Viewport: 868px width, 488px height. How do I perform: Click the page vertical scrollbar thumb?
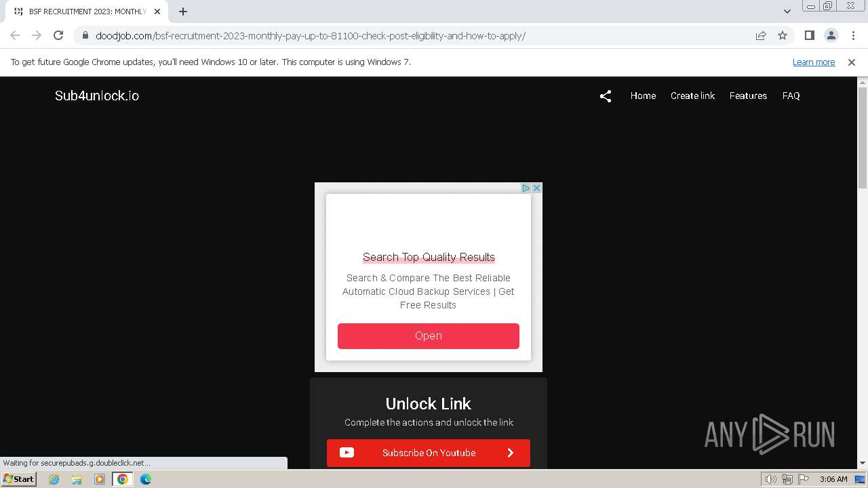[863, 137]
